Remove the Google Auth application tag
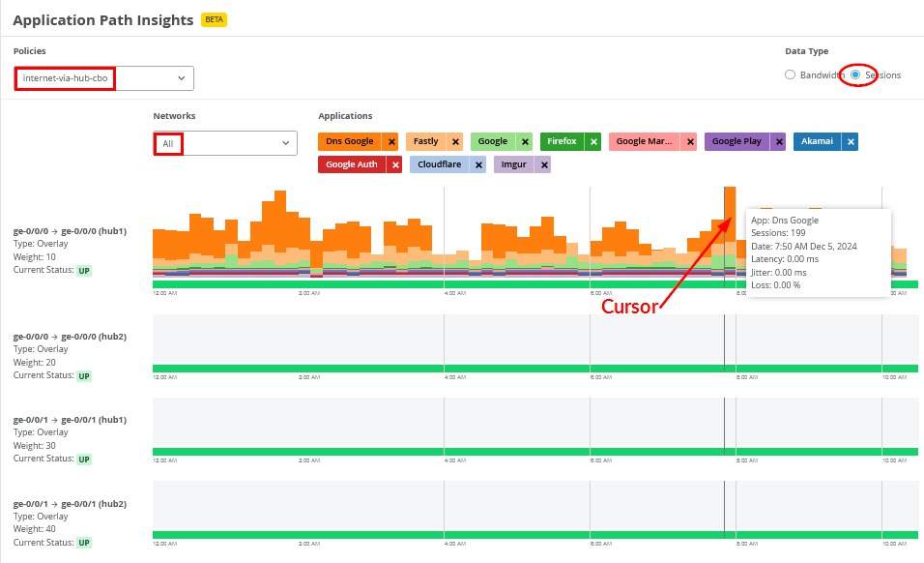The width and height of the screenshot is (924, 563). tap(394, 165)
